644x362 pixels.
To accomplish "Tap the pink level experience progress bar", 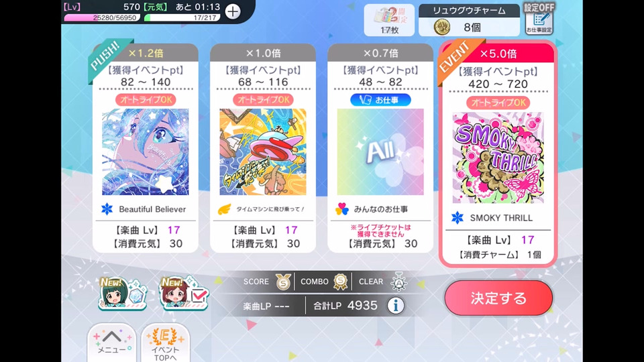I will tap(102, 17).
